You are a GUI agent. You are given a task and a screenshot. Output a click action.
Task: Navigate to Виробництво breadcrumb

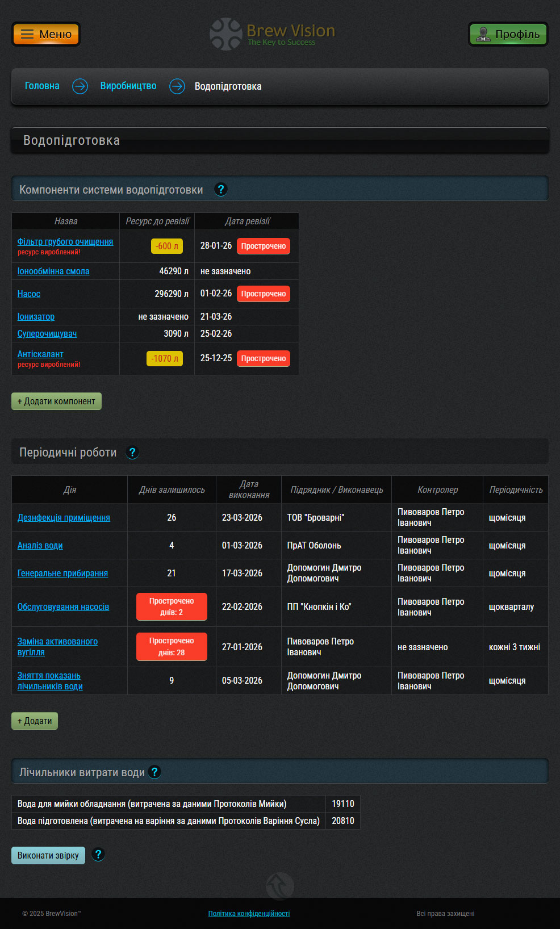tap(128, 86)
